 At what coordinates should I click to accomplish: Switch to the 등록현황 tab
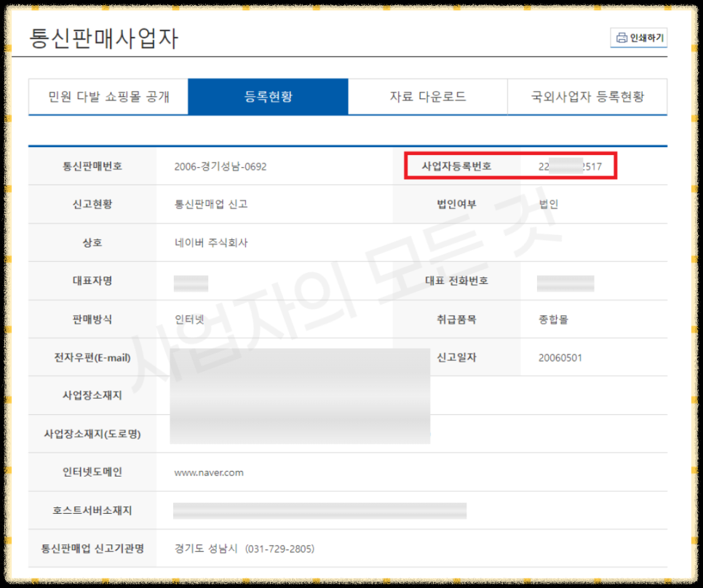(269, 97)
